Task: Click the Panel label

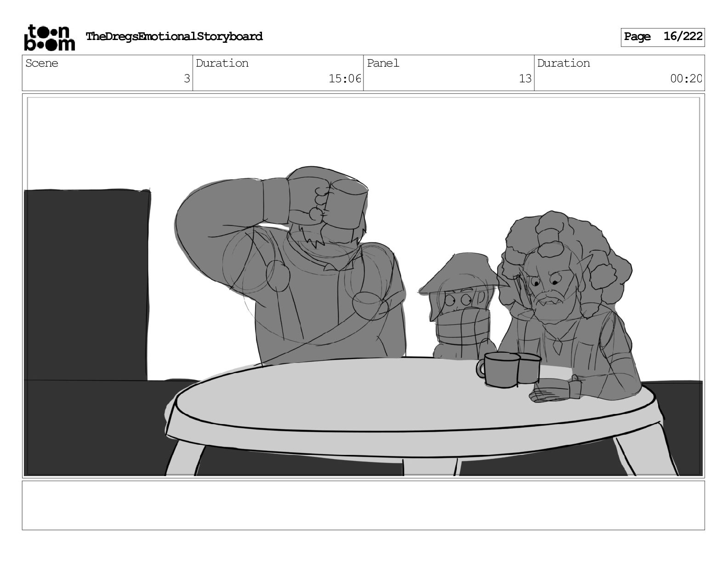Action: click(x=383, y=63)
